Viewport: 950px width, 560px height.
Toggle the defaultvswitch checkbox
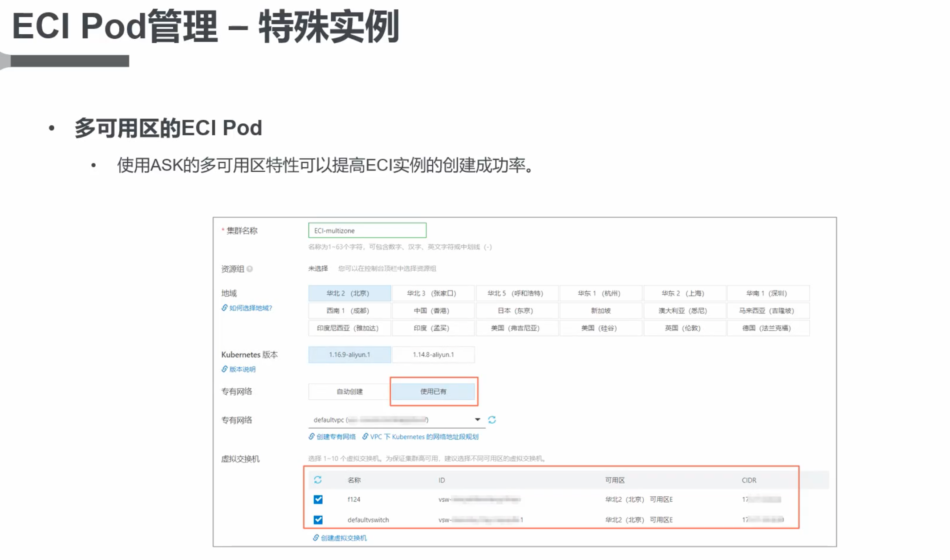pos(318,519)
